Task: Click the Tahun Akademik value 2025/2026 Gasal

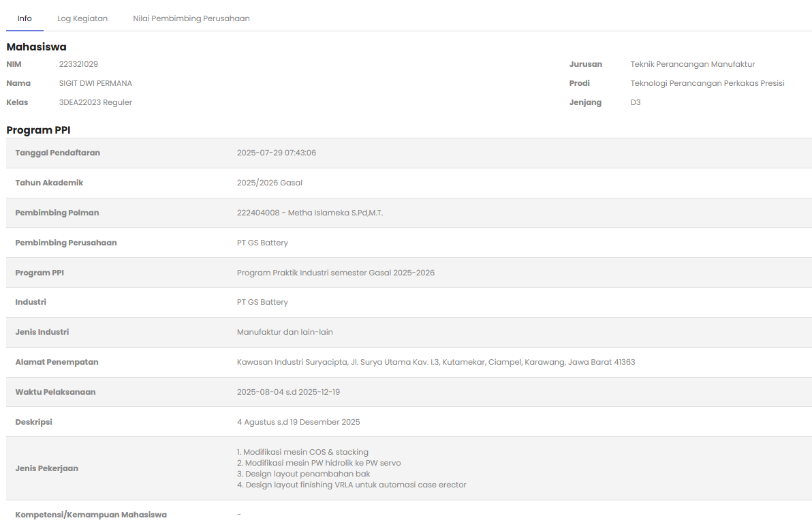Action: click(x=269, y=183)
